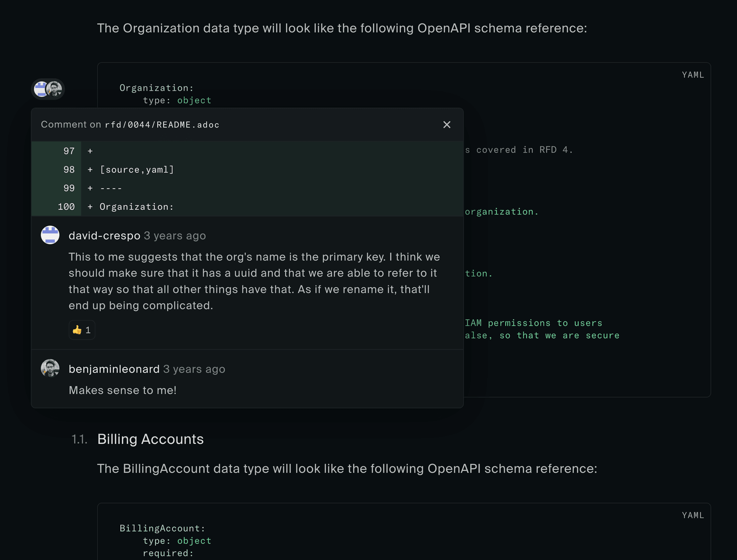Image resolution: width=737 pixels, height=560 pixels.
Task: Click the overlapping avatar stack near the code block
Action: [x=47, y=89]
